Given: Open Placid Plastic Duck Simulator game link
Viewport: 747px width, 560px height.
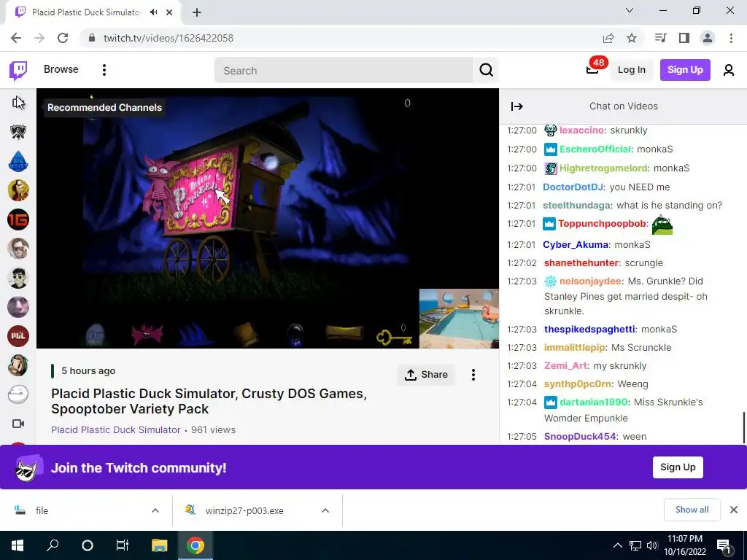Looking at the screenshot, I should click(116, 429).
